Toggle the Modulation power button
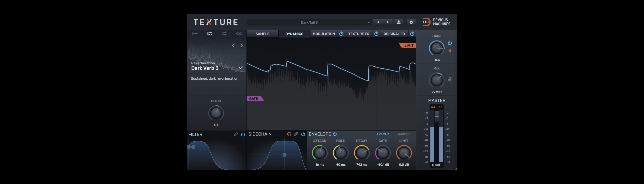Viewport: 644px width, 184px height. tap(341, 34)
